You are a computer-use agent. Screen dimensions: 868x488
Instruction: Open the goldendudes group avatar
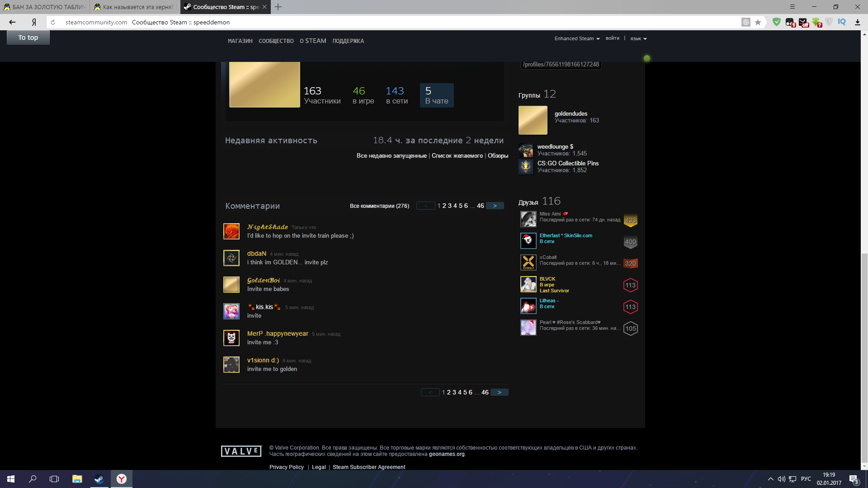tap(533, 120)
